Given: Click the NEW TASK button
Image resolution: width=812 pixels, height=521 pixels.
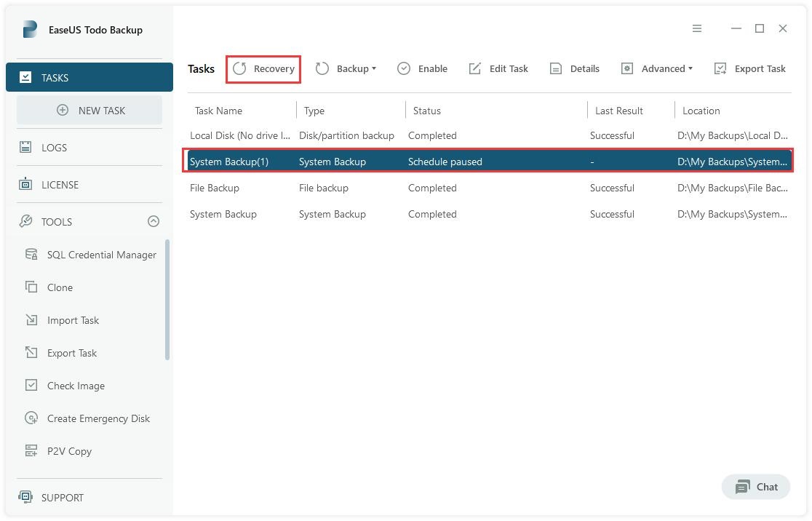Looking at the screenshot, I should point(89,111).
